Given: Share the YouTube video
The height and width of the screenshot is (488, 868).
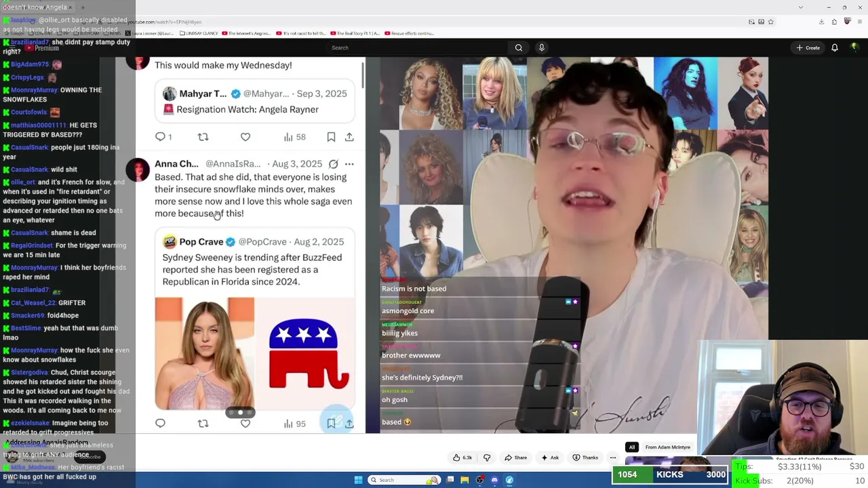Looking at the screenshot, I should coord(516,457).
